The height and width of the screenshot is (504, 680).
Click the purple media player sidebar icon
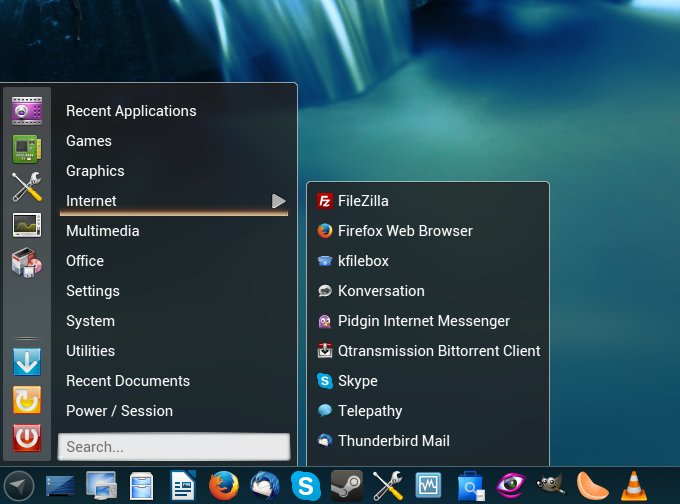click(x=27, y=111)
